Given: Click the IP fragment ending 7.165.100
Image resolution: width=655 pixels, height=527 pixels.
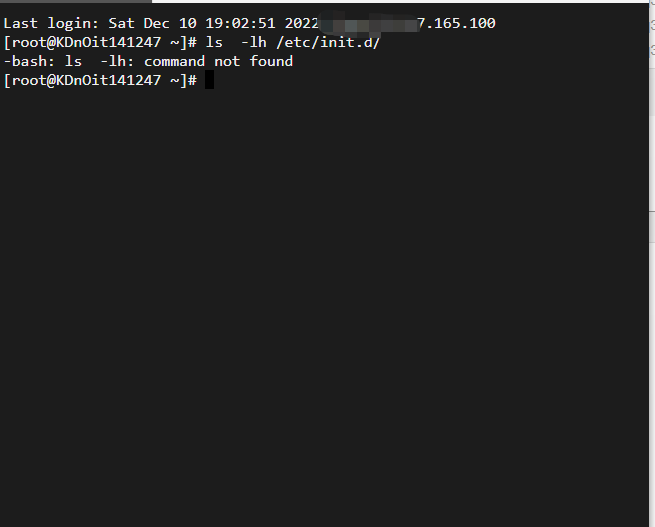Looking at the screenshot, I should pos(455,23).
